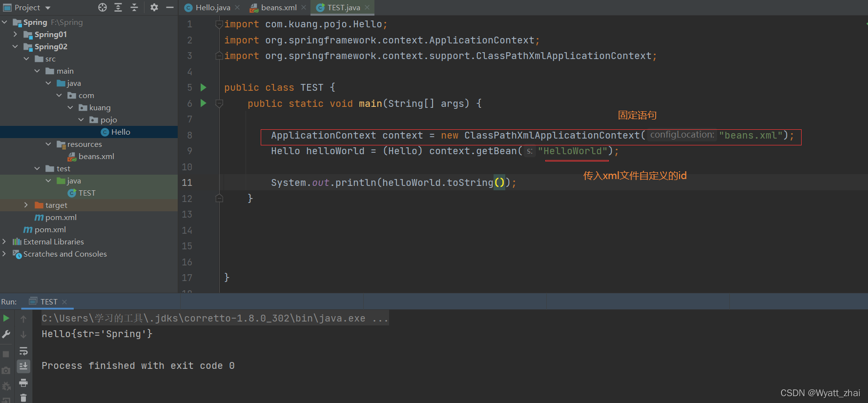The width and height of the screenshot is (868, 403).
Task: Click line number 11 in gutter
Action: coord(187,182)
